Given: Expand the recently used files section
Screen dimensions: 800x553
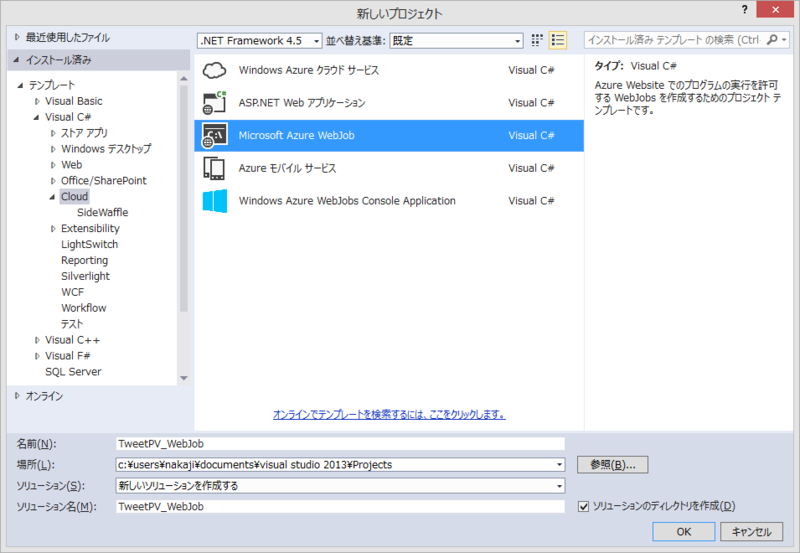Looking at the screenshot, I should [x=17, y=37].
